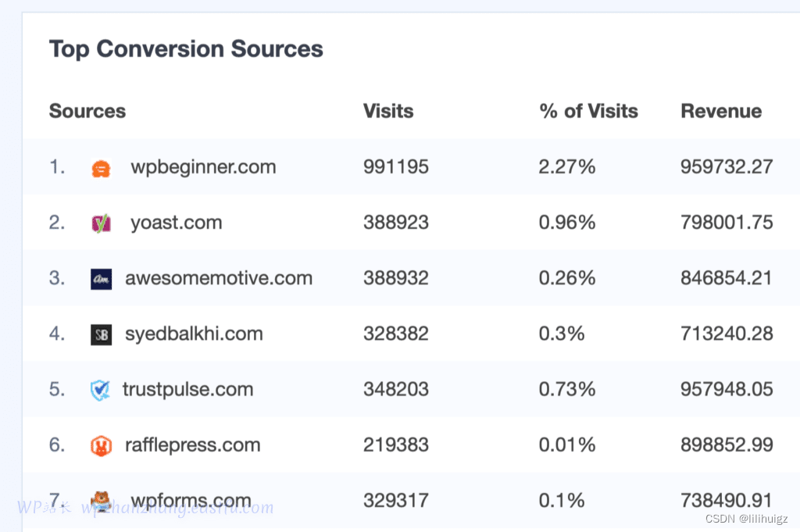Select revenue value 738490.91
The width and height of the screenshot is (800, 532).
[726, 501]
